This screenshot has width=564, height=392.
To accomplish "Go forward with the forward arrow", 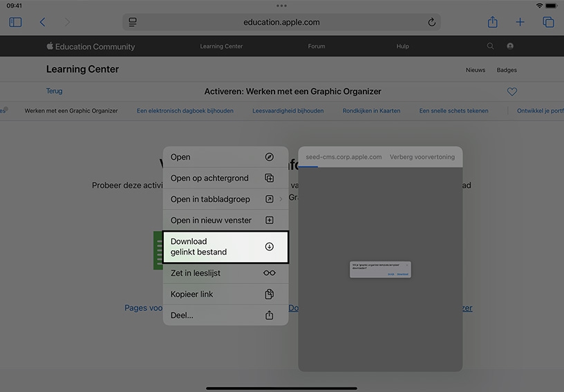I will pyautogui.click(x=67, y=22).
